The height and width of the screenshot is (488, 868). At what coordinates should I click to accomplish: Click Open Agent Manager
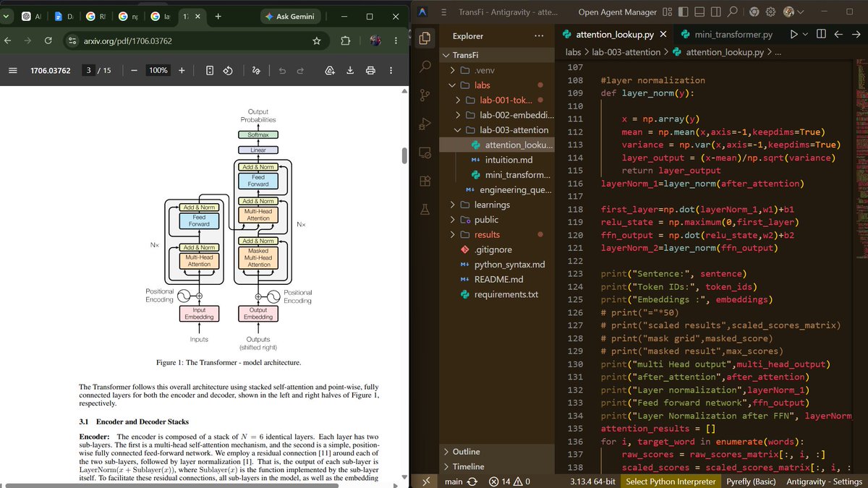[617, 12]
